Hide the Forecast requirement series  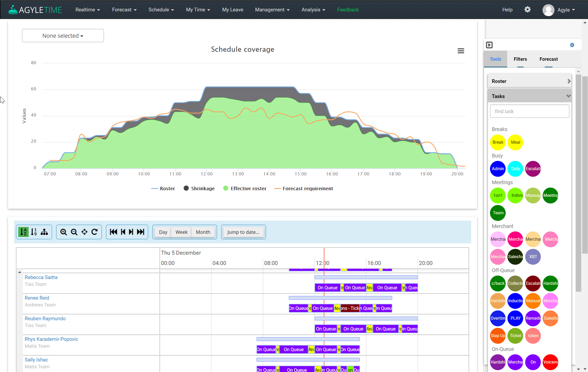click(304, 188)
